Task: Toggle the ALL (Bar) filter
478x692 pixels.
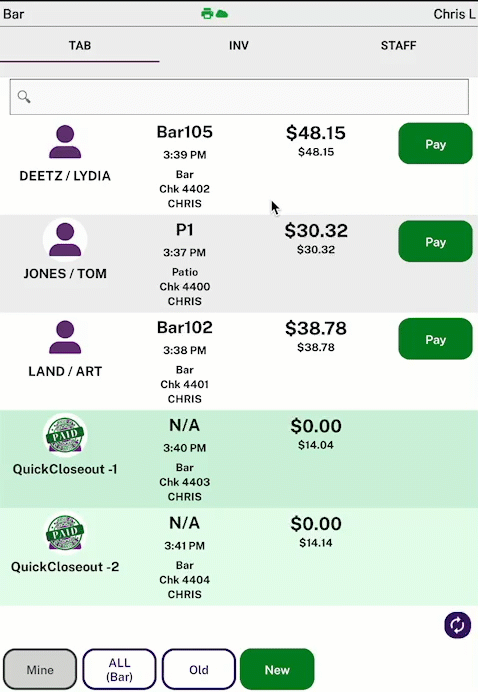Action: [x=119, y=669]
